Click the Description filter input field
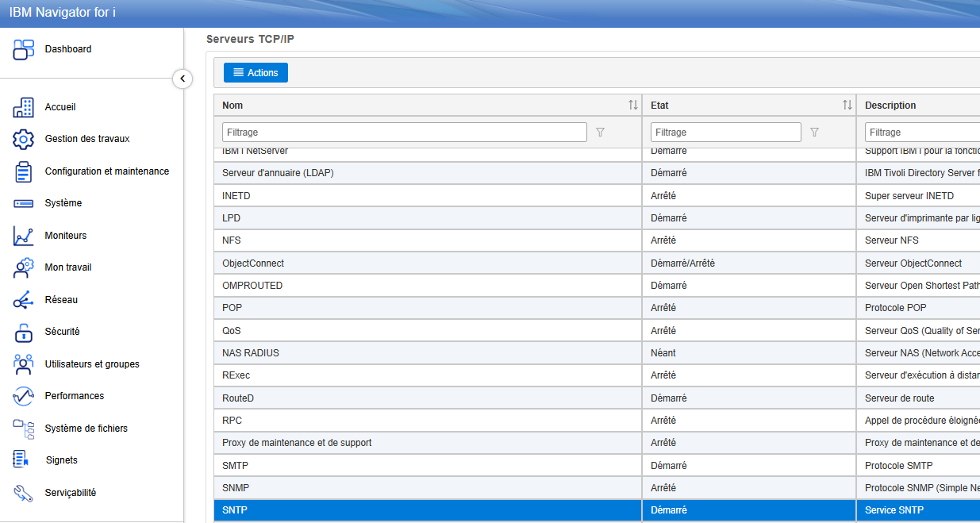This screenshot has width=980, height=523. pos(922,133)
